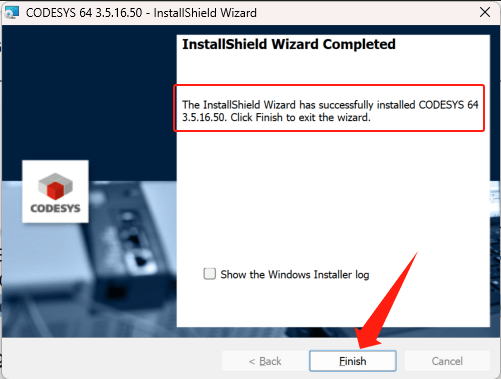Click the red CODESYS cube logo

tap(55, 186)
